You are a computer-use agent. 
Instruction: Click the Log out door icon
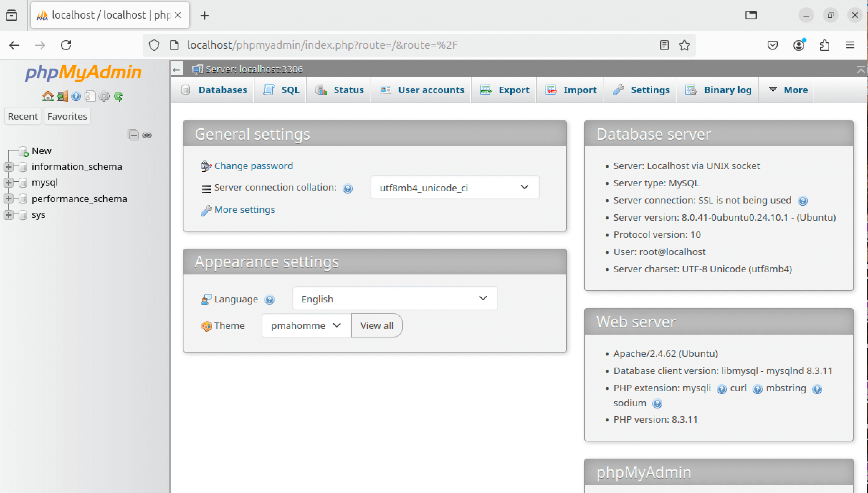(x=62, y=96)
